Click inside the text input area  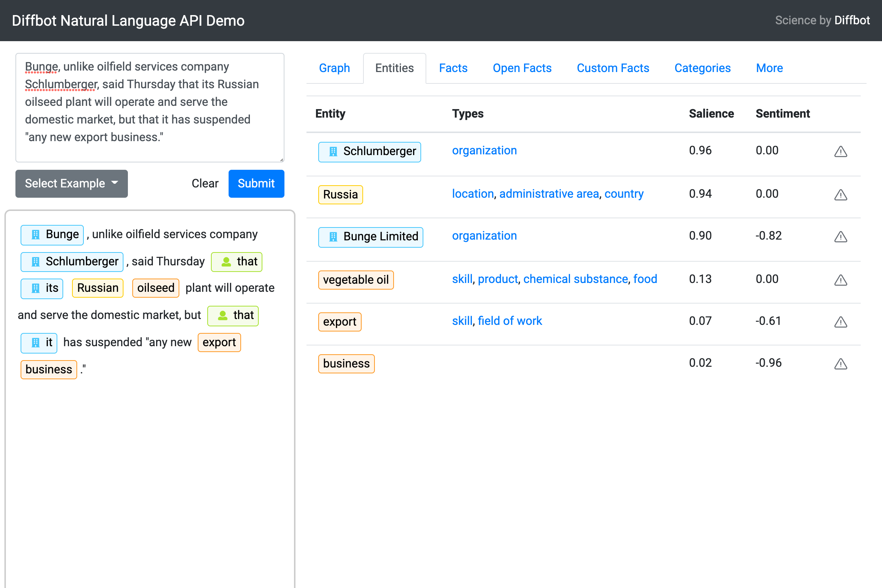click(x=150, y=108)
